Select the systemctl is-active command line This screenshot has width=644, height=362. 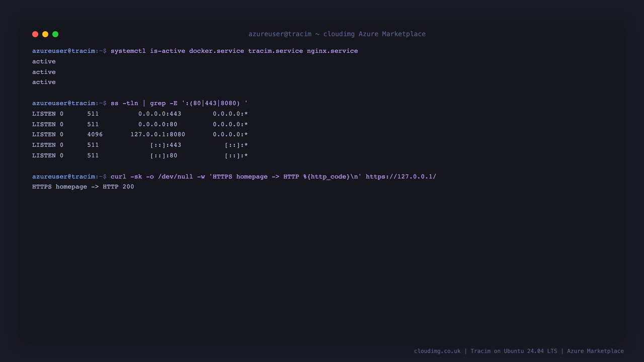[234, 51]
